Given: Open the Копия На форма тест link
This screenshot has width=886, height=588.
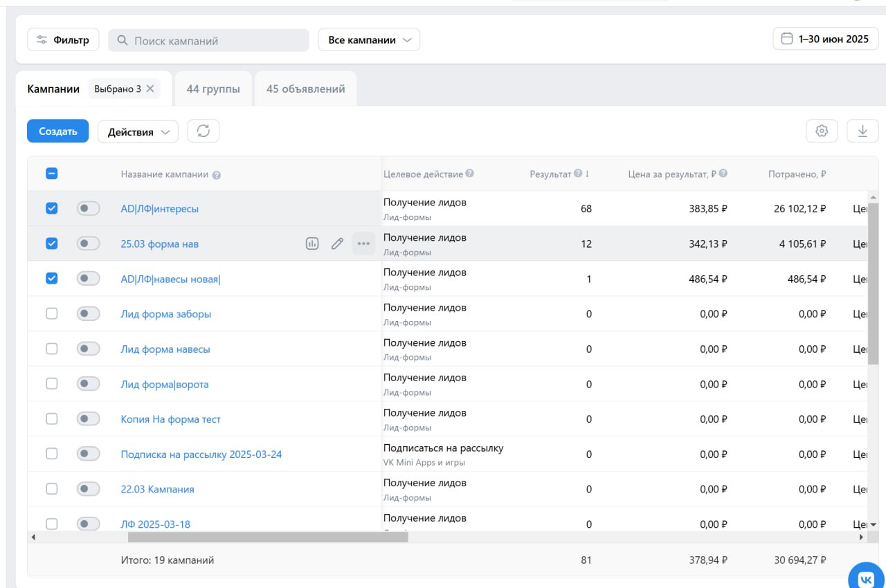Looking at the screenshot, I should [x=171, y=419].
